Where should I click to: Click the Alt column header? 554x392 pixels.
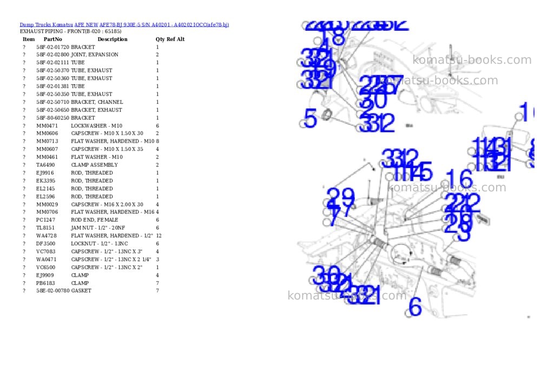pyautogui.click(x=181, y=39)
